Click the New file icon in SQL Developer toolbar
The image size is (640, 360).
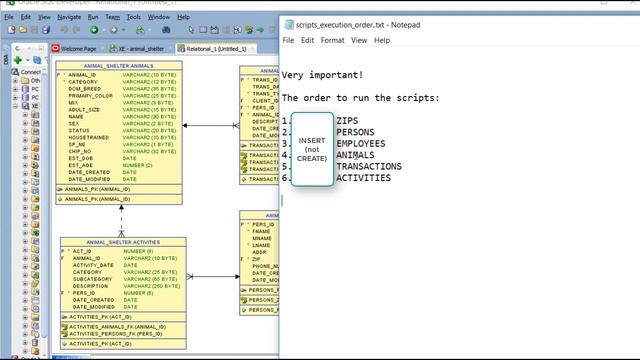point(11,30)
